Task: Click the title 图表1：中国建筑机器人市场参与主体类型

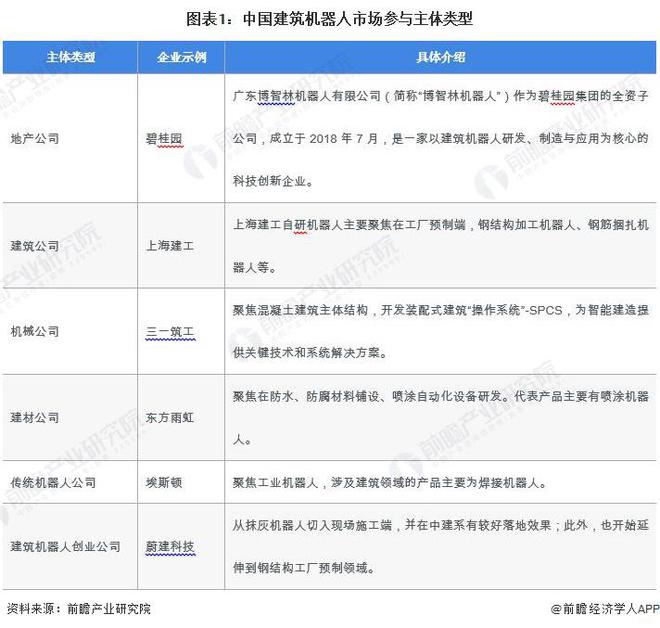Action: (329, 19)
